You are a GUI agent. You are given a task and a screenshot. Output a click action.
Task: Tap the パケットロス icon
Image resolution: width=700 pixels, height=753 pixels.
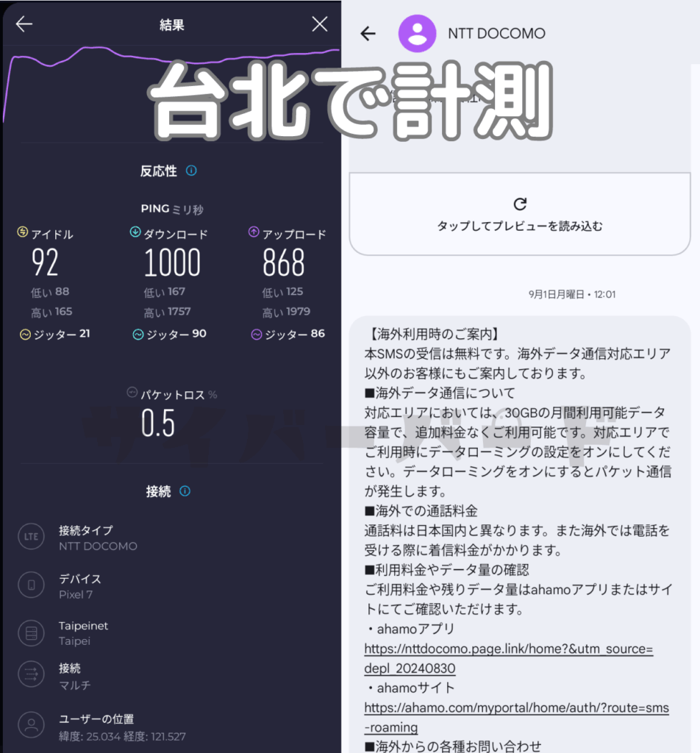tap(132, 393)
